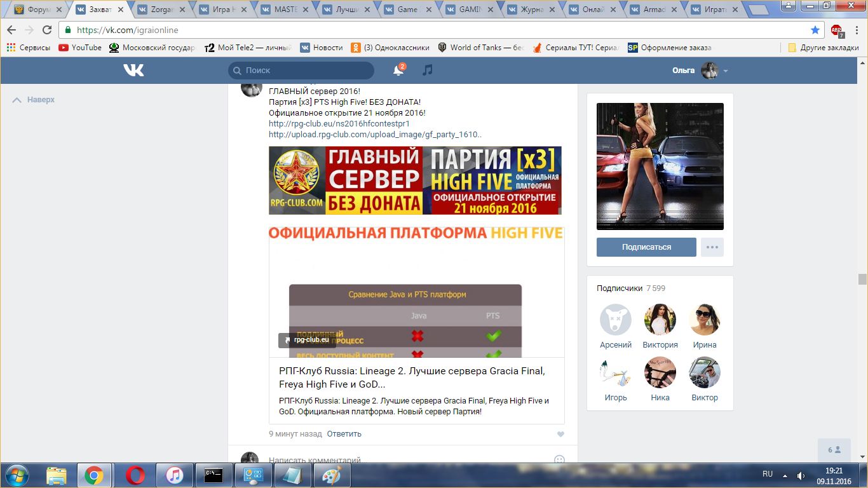Go back with the Chrome back arrow
868x488 pixels.
(11, 30)
